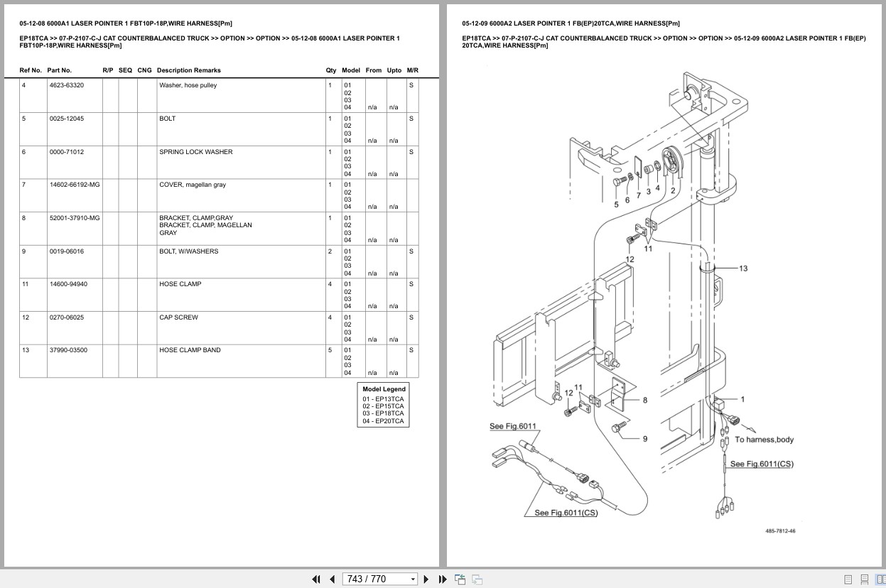Navigate forward in view history

(477, 579)
